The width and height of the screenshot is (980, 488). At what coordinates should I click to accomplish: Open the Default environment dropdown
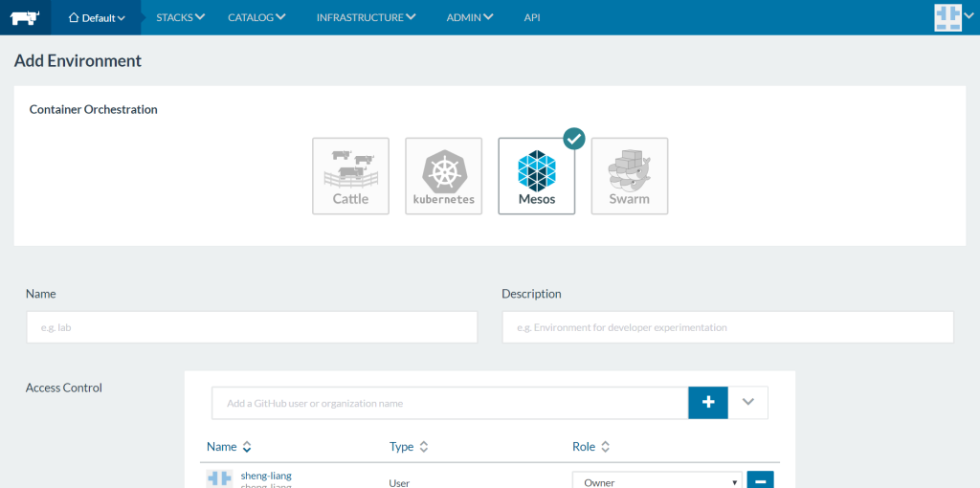(x=97, y=17)
